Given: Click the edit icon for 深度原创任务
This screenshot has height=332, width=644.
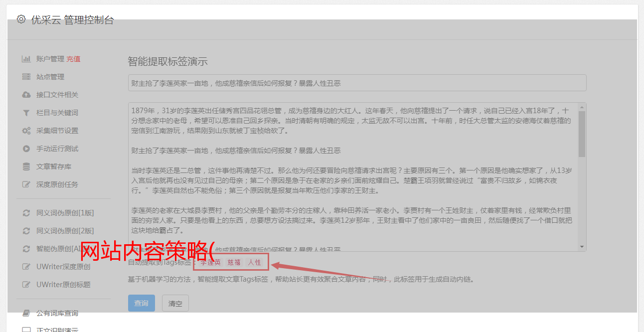Looking at the screenshot, I should 26,184.
